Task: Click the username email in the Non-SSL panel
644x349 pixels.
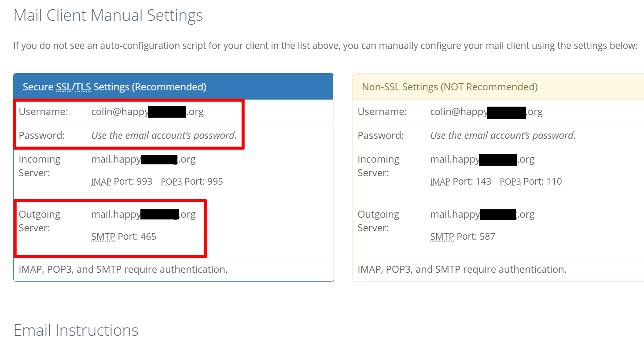Action: click(x=486, y=112)
